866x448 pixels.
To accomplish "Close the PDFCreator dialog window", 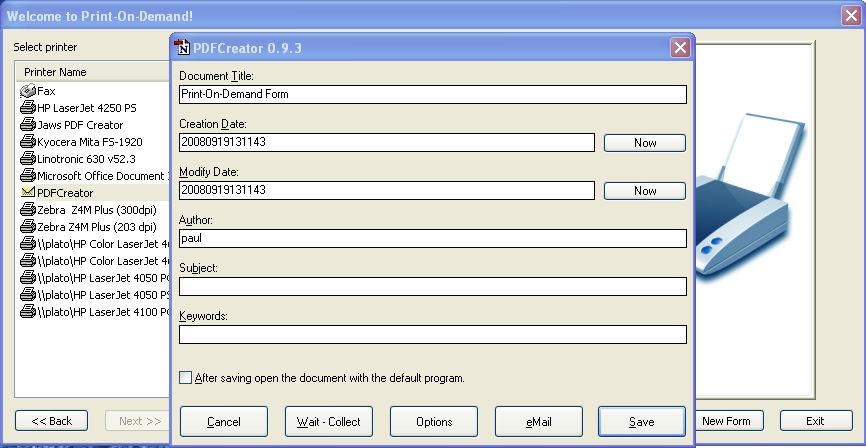I will pos(680,48).
